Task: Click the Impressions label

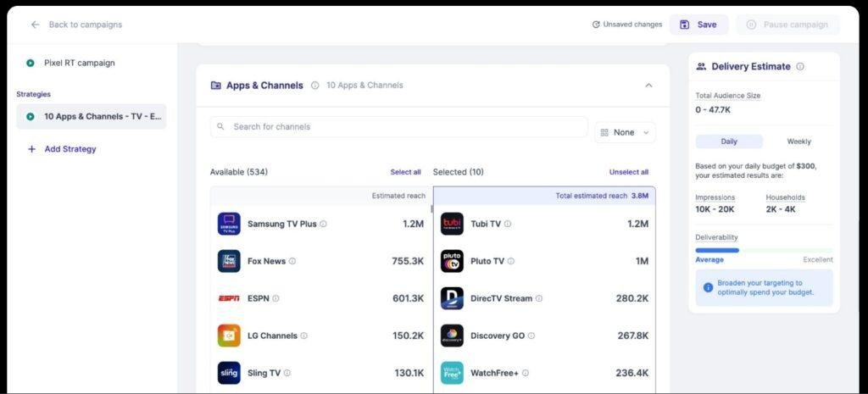Action: pos(715,197)
